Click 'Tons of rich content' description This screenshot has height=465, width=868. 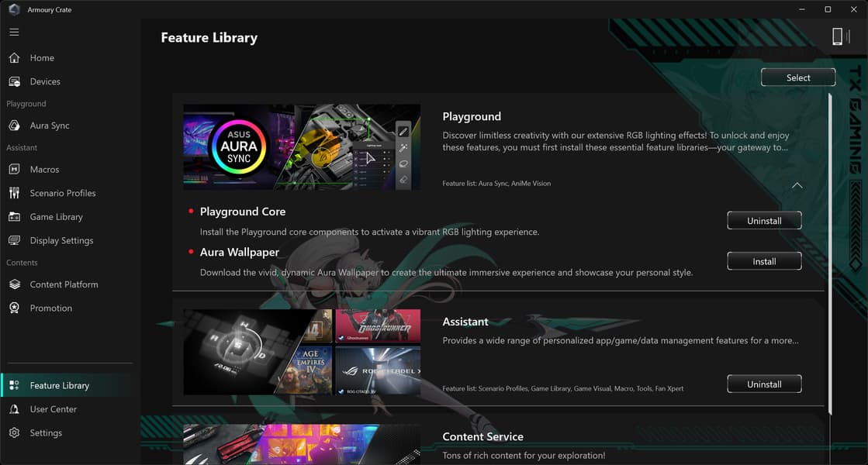(x=524, y=456)
